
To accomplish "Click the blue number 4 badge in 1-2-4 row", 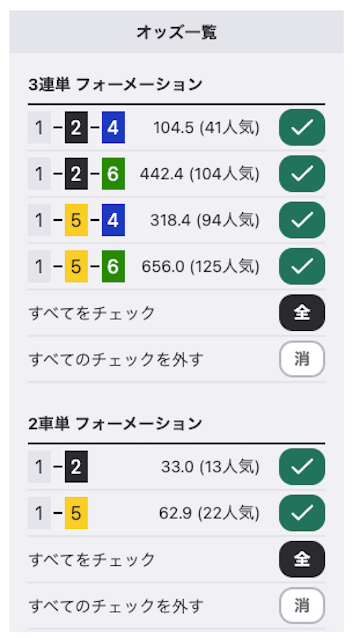I will tap(113, 127).
